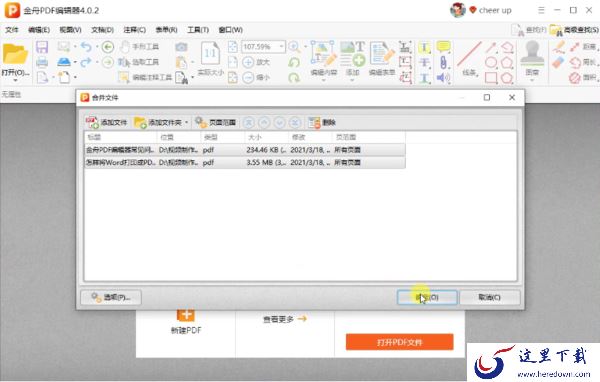Click the 页面范围 (page range) button

[215, 122]
